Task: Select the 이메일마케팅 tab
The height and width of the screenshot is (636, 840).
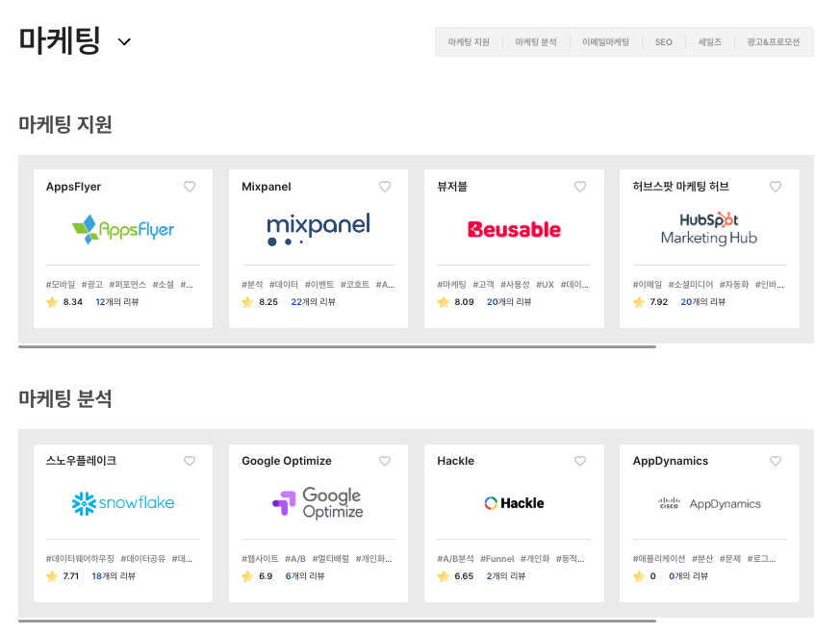Action: tap(605, 41)
